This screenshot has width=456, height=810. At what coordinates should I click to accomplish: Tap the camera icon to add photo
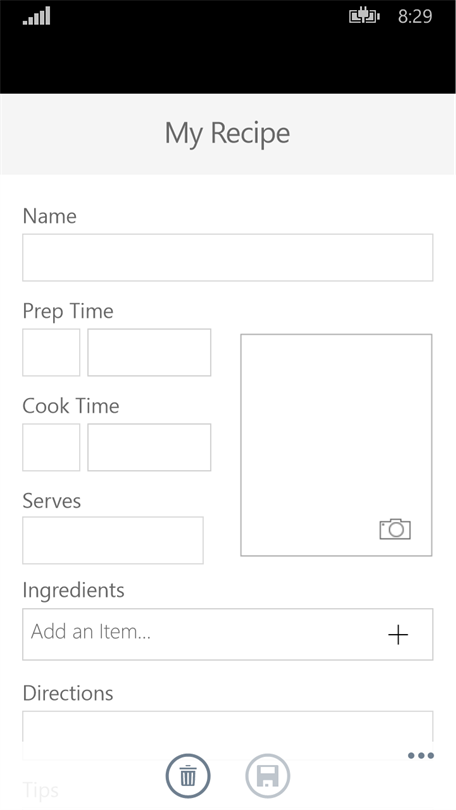click(x=395, y=529)
